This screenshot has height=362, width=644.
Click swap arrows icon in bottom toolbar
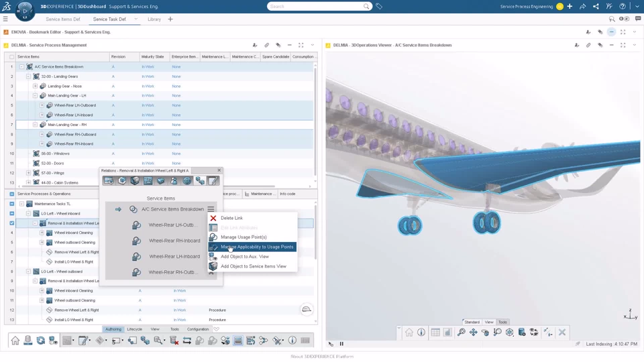click(187, 341)
